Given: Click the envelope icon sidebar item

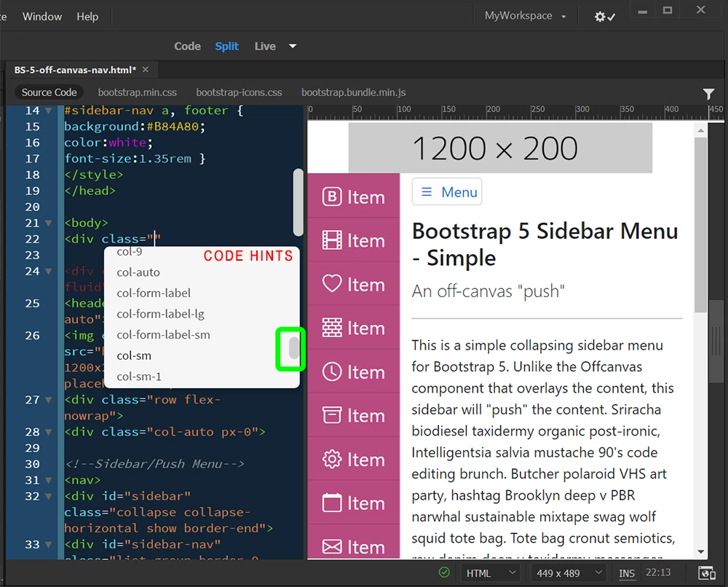Looking at the screenshot, I should (354, 543).
